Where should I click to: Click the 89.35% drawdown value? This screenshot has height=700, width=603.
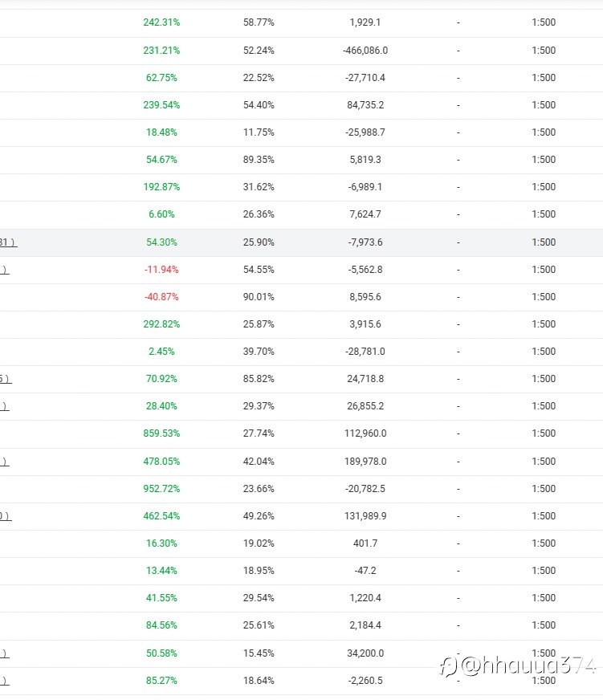click(x=259, y=160)
